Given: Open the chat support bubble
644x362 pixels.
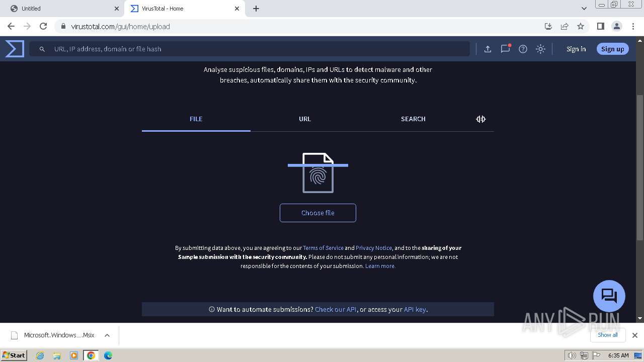Looking at the screenshot, I should pyautogui.click(x=609, y=296).
